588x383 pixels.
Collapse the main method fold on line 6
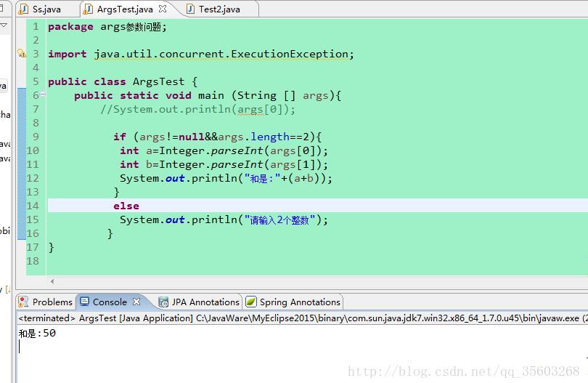tap(43, 94)
